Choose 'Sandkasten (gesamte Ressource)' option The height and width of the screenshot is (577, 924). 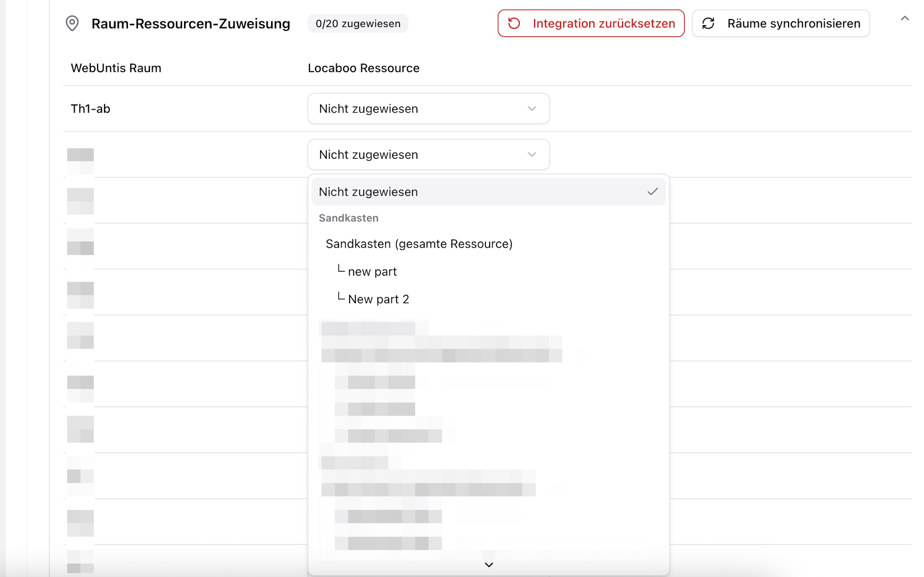coord(419,244)
